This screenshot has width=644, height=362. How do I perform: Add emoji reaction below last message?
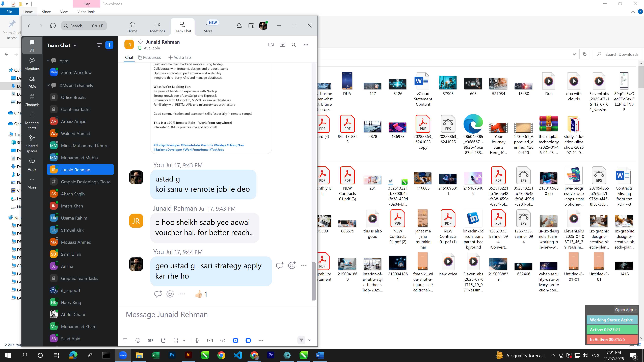pos(170,294)
